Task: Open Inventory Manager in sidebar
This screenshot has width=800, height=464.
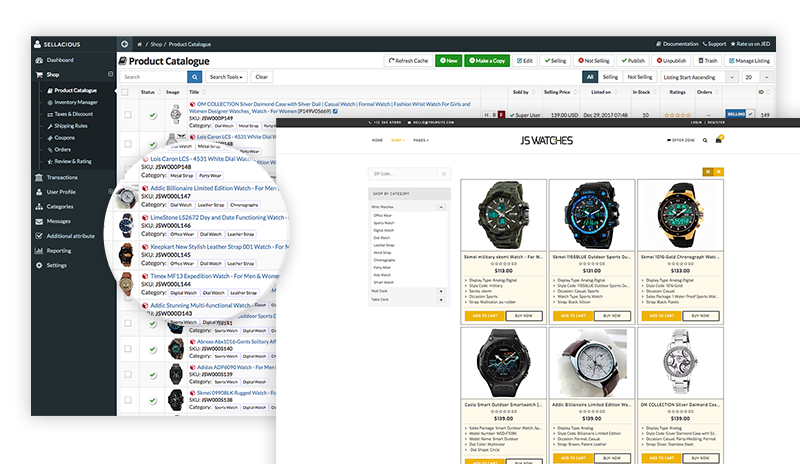Action: pyautogui.click(x=76, y=102)
